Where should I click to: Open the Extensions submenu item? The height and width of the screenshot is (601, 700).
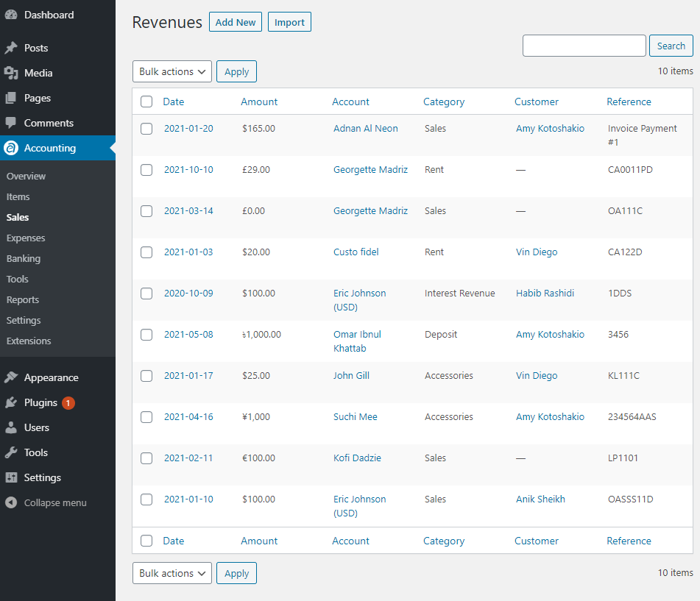coord(29,341)
